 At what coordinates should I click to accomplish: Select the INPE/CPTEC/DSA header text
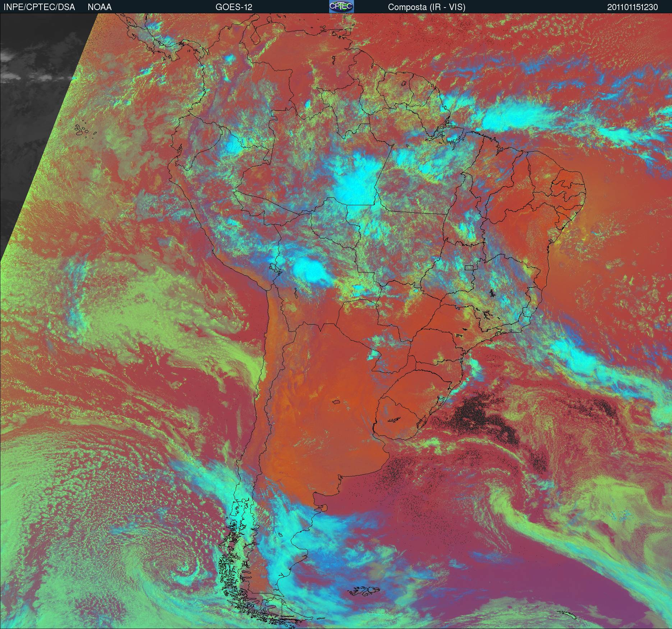tap(39, 7)
